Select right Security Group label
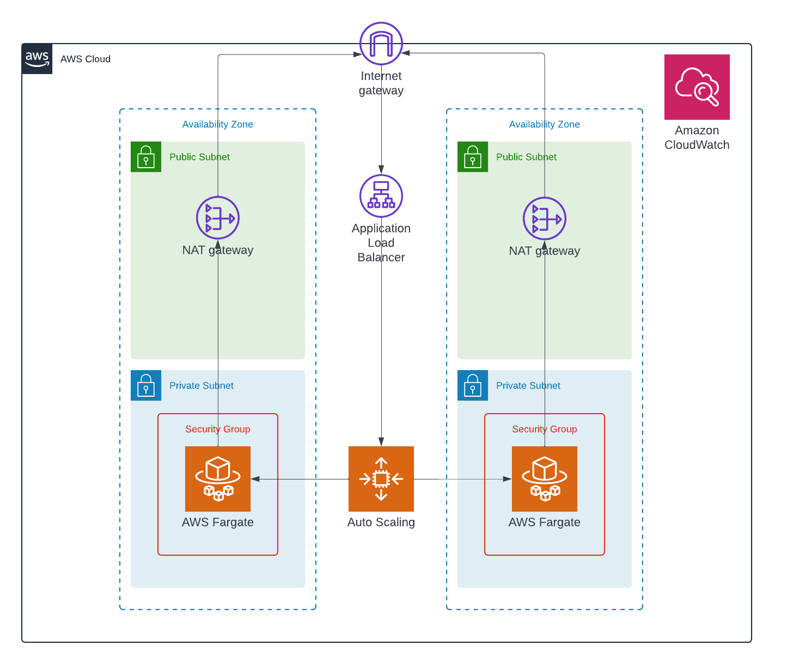The height and width of the screenshot is (664, 812). (545, 429)
